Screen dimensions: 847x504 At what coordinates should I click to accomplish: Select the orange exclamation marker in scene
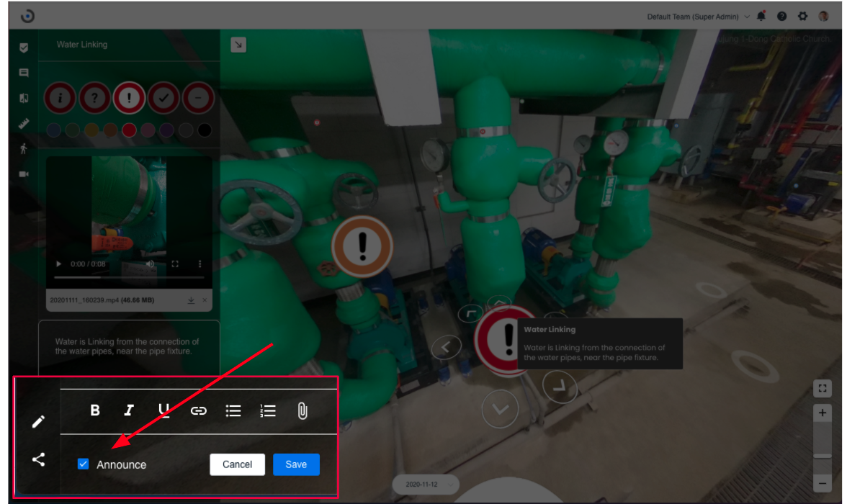click(x=362, y=246)
